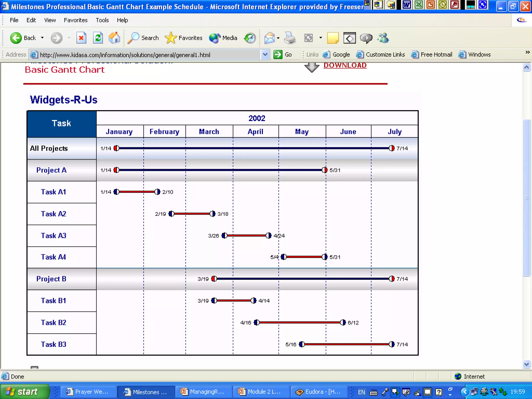Switch to Eudora taskbar window

[318, 392]
